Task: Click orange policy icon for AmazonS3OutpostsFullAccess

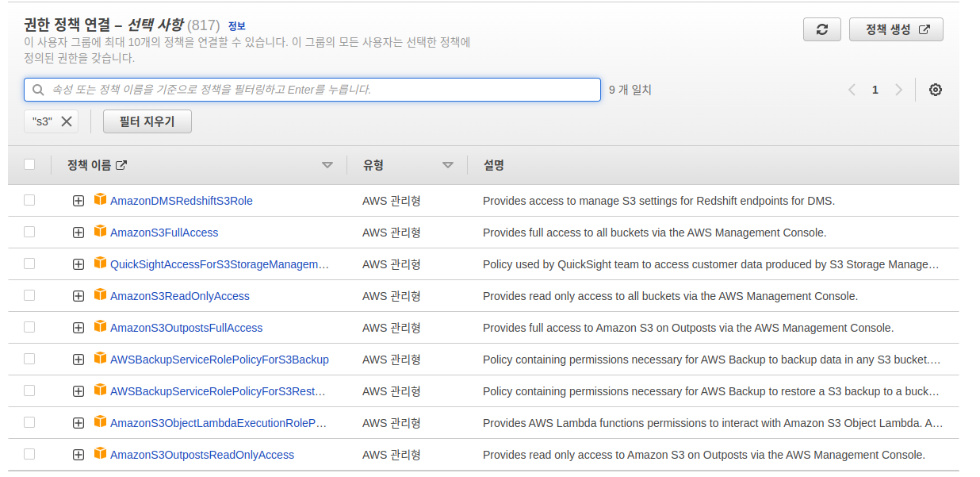Action: click(x=100, y=326)
